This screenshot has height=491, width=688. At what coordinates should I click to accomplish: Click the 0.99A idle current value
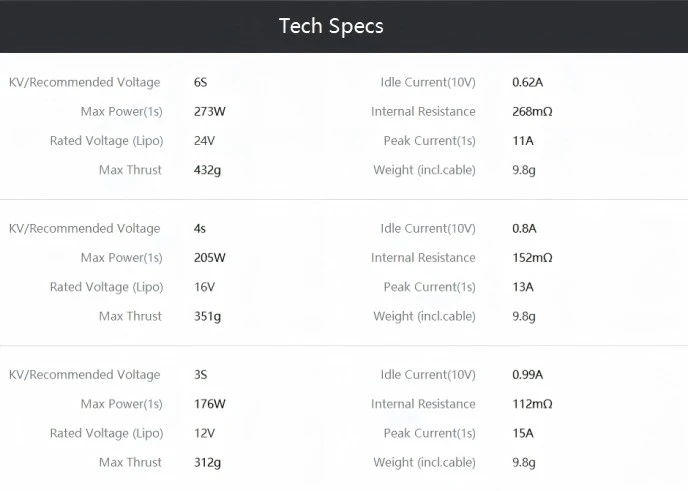click(x=527, y=375)
